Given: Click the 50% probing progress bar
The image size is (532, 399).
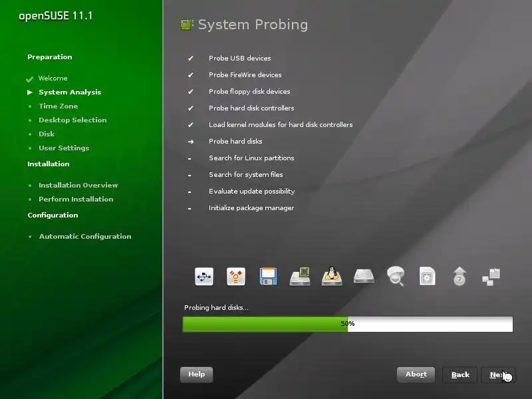Looking at the screenshot, I should [x=348, y=324].
